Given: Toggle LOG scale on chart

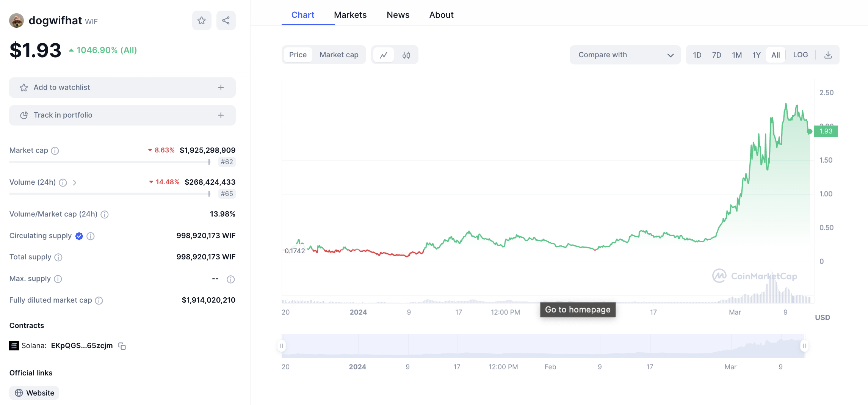Looking at the screenshot, I should [x=800, y=55].
